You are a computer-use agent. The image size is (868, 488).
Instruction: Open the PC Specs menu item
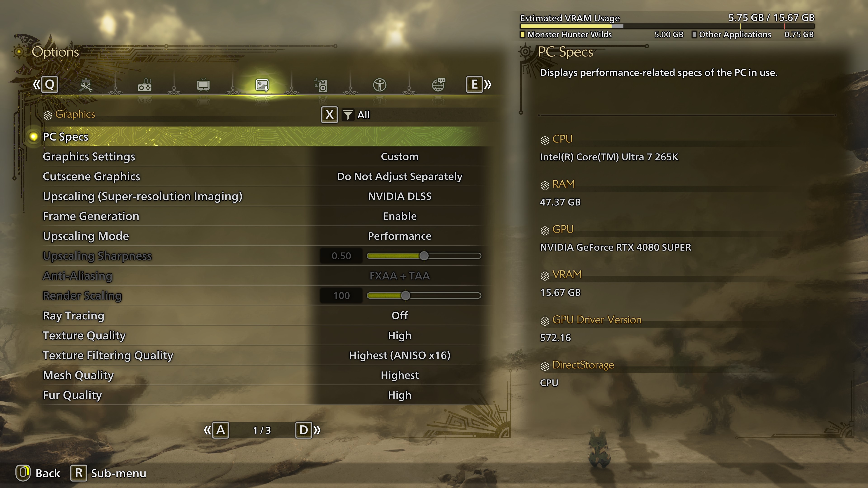click(66, 136)
